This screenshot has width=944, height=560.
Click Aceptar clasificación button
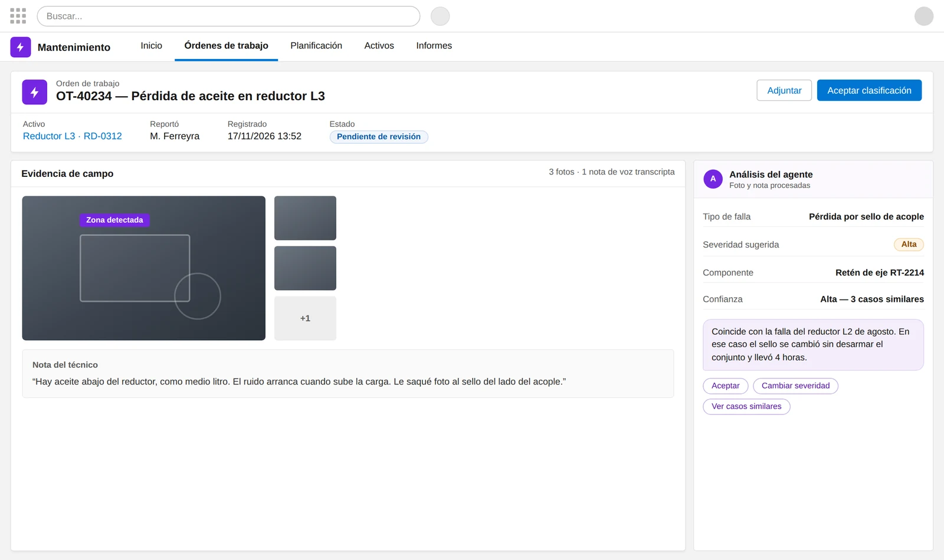click(869, 90)
